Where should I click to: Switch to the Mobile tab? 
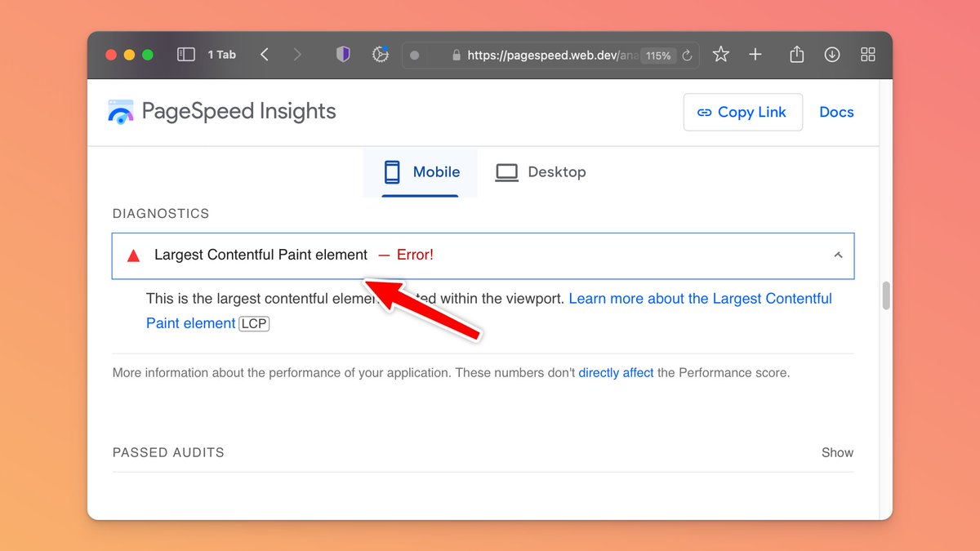point(421,172)
